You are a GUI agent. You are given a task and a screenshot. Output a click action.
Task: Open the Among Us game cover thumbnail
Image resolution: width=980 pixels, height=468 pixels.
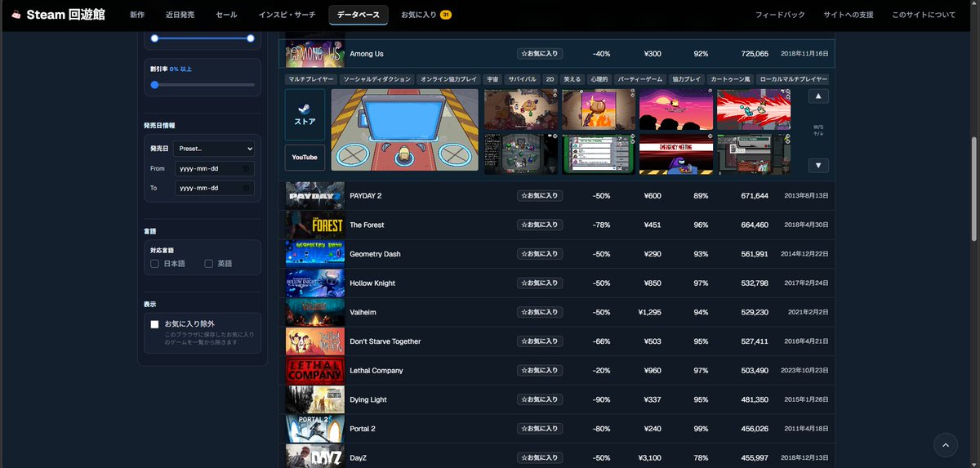click(x=314, y=54)
